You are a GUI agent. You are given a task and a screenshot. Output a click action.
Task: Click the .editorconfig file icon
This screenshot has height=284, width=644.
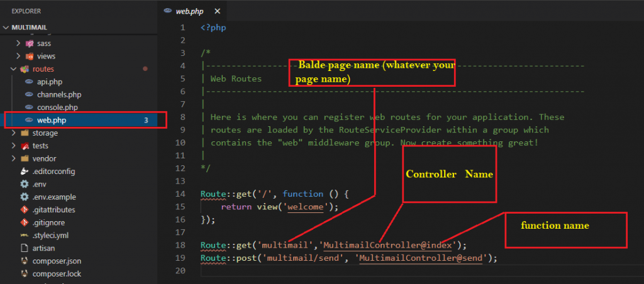point(25,172)
